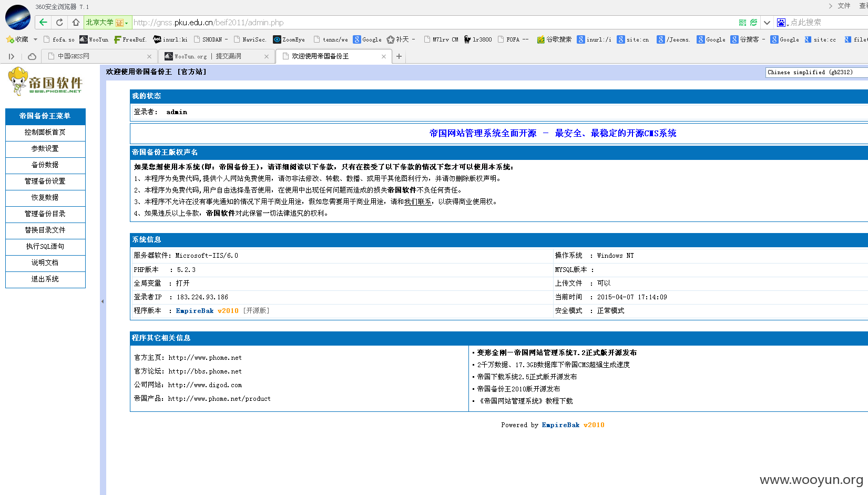Open 管理备份目录 in the menu
868x495 pixels.
[x=45, y=214]
